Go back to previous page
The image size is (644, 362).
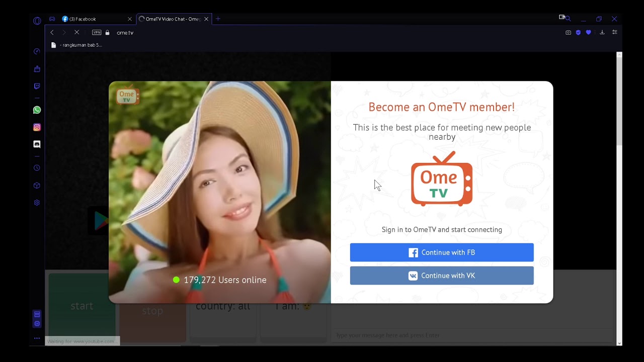tap(52, 32)
